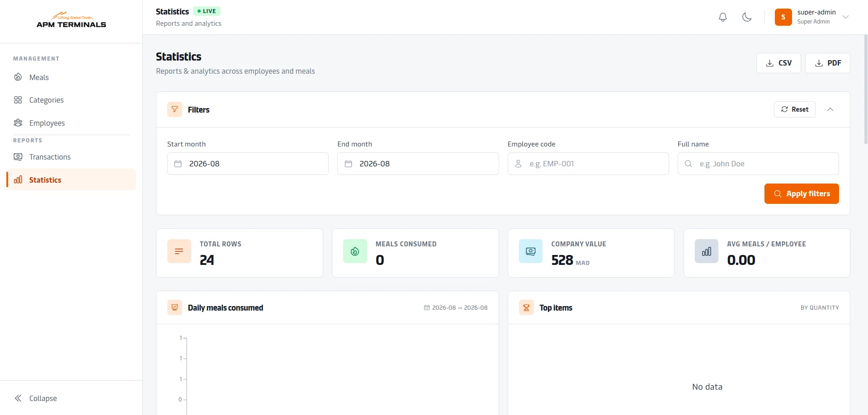Open the Start month date field
The width and height of the screenshot is (868, 415).
click(248, 164)
